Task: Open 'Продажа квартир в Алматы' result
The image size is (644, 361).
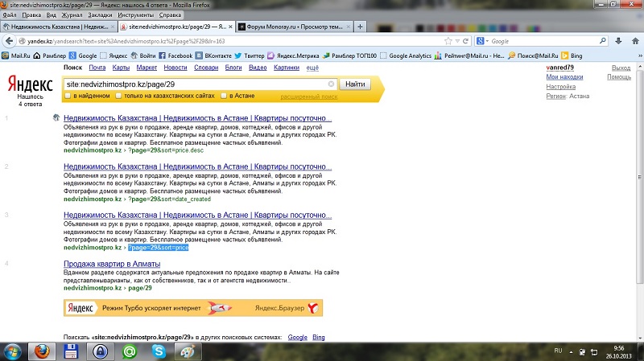Action: pos(112,264)
